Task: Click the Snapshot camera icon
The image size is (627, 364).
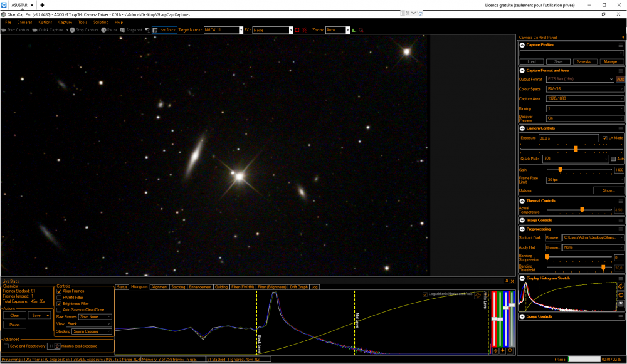Action: click(x=122, y=30)
